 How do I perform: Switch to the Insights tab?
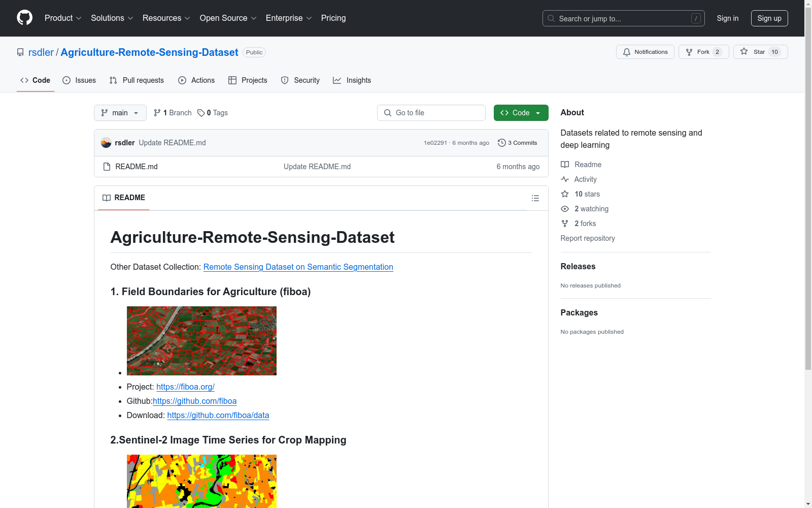tap(352, 80)
